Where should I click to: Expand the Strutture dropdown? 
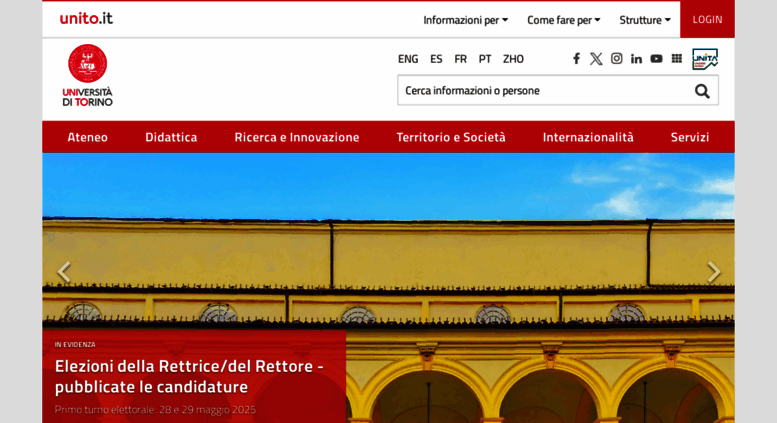(x=645, y=20)
